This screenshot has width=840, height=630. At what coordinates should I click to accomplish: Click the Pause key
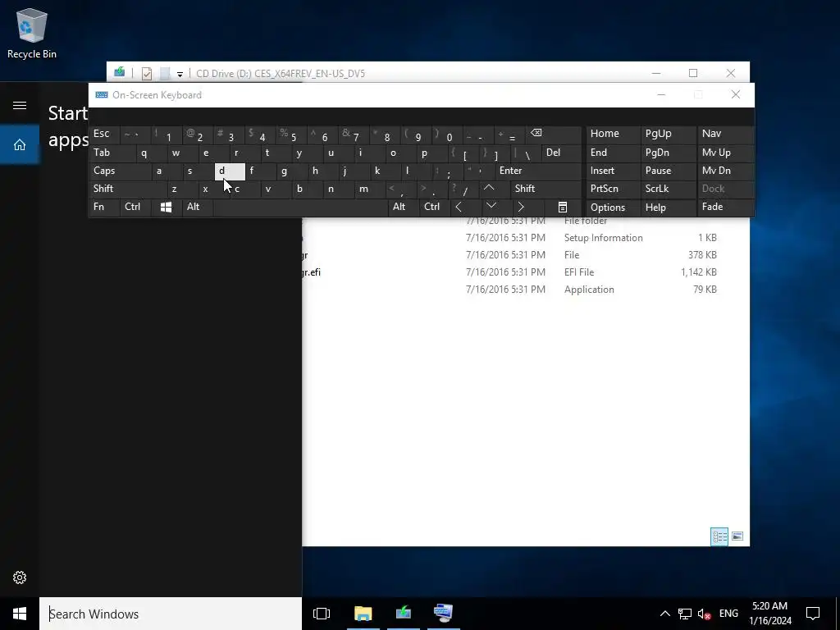[x=668, y=171]
